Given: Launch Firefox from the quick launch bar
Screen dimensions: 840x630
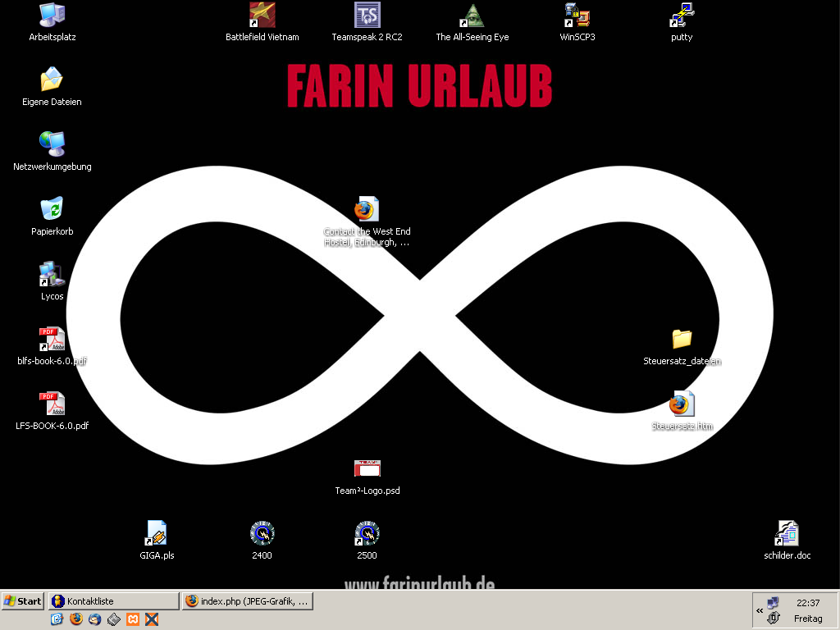Looking at the screenshot, I should tap(76, 620).
